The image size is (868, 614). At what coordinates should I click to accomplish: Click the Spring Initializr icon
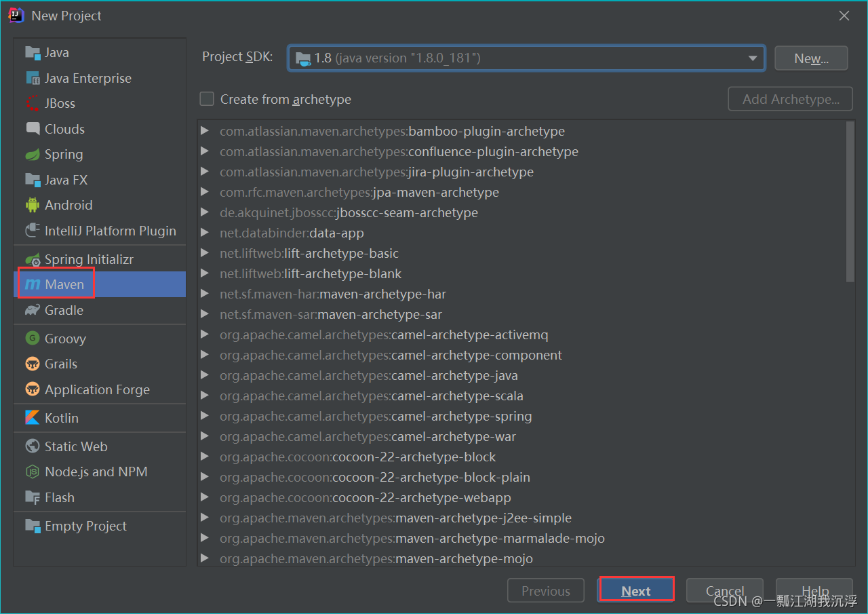33,259
